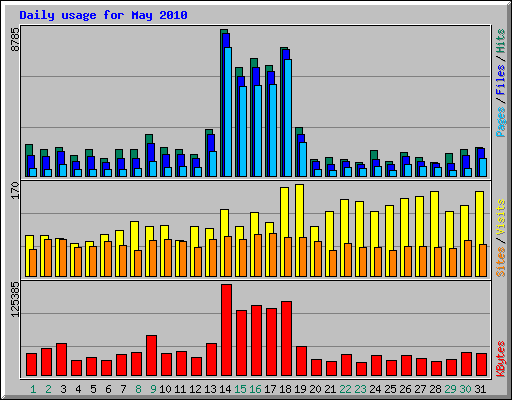This screenshot has height=400, width=512.
Task: Pick the yellow Visits bar for day 18
Action: pyautogui.click(x=285, y=212)
